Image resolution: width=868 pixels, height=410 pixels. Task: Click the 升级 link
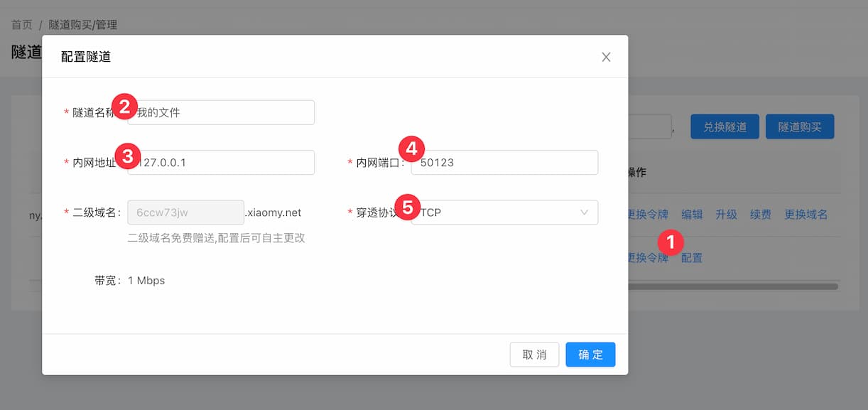[726, 214]
